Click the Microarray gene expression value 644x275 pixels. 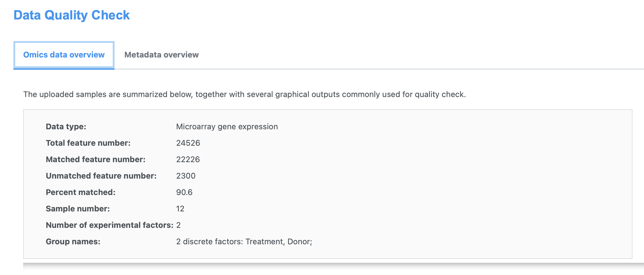pos(227,127)
